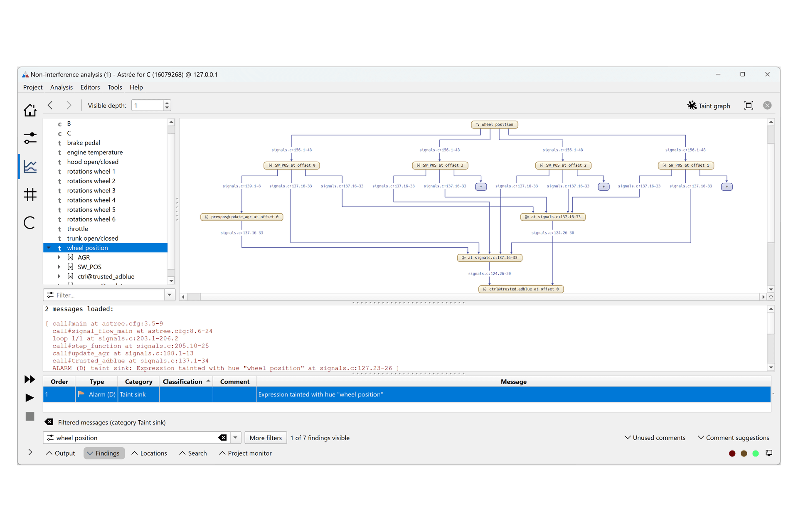
Task: Select the chart analysis sidebar icon
Action: coord(30,167)
